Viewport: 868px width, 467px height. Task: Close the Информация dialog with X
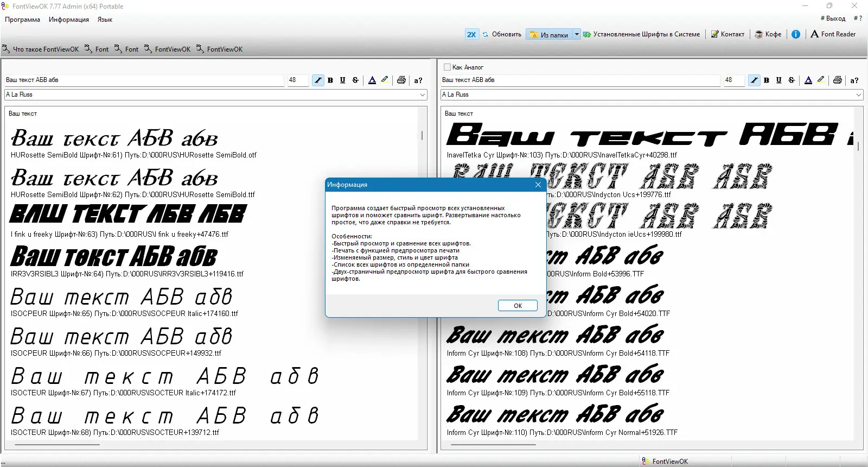coord(538,185)
